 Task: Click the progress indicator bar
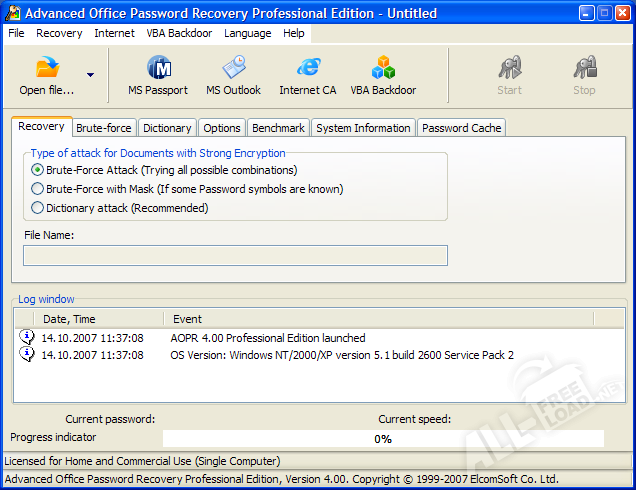(383, 439)
